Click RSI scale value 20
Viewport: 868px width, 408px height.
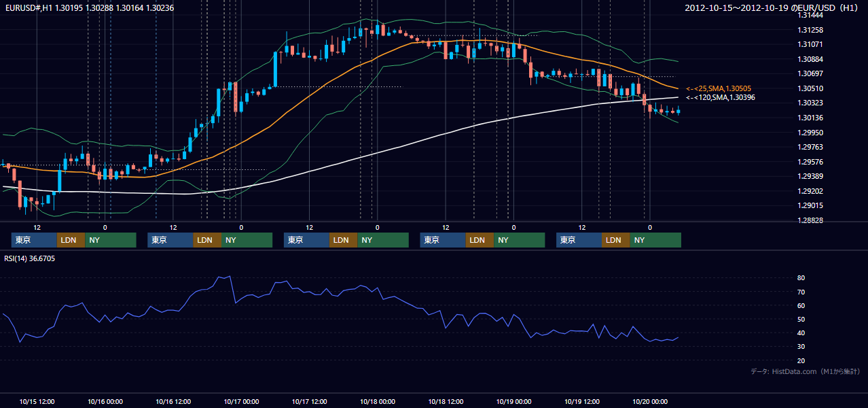[801, 360]
